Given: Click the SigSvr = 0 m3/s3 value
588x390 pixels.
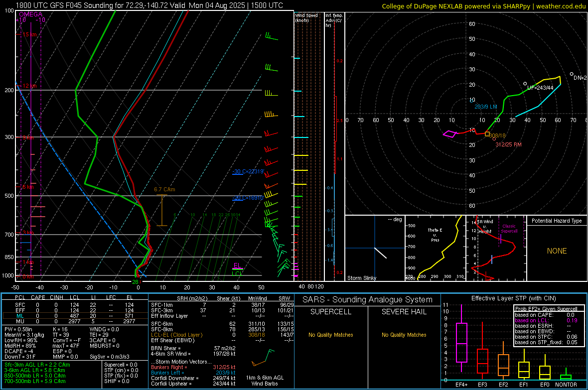Looking at the screenshot, I should tap(110, 357).
